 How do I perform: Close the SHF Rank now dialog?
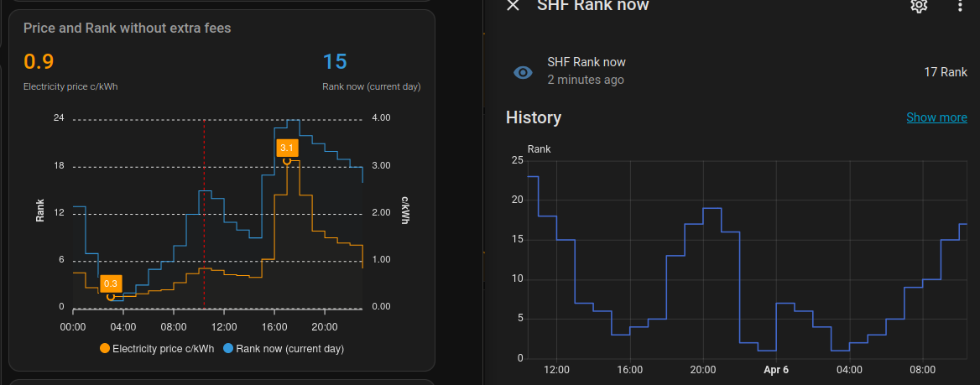(x=513, y=6)
